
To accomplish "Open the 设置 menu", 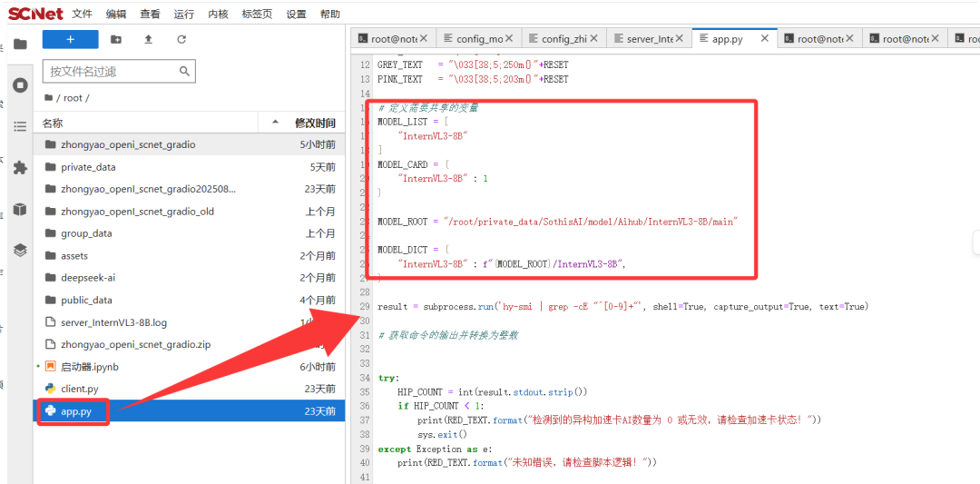I will point(296,14).
